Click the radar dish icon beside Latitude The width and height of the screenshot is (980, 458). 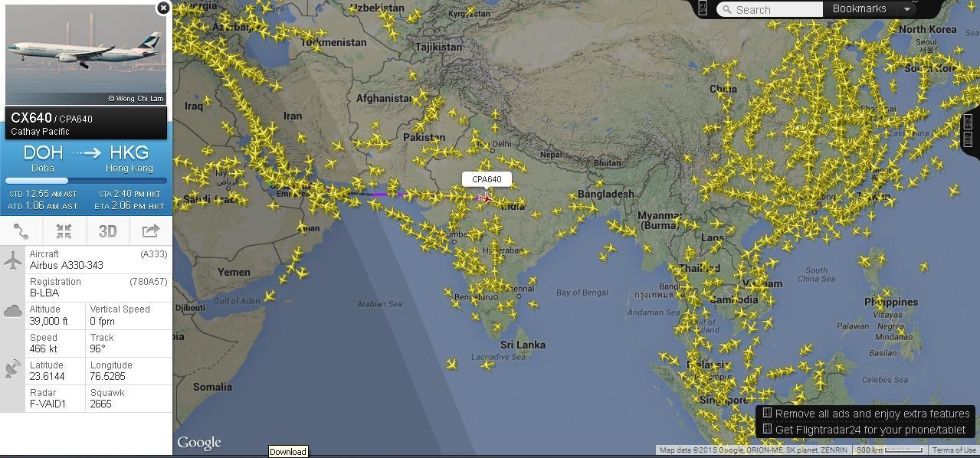[x=12, y=369]
